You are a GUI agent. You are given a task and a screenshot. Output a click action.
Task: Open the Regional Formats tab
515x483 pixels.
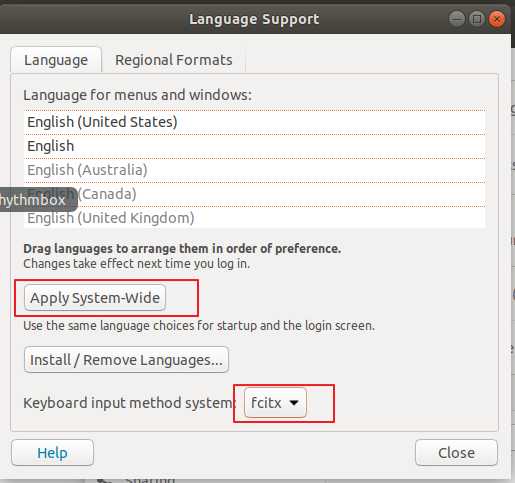pyautogui.click(x=174, y=60)
